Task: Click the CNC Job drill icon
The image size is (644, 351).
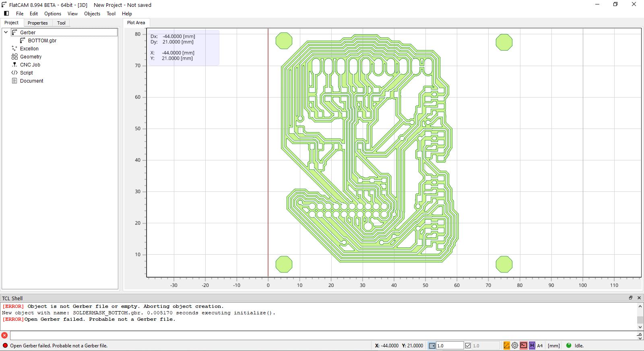Action: (x=14, y=64)
